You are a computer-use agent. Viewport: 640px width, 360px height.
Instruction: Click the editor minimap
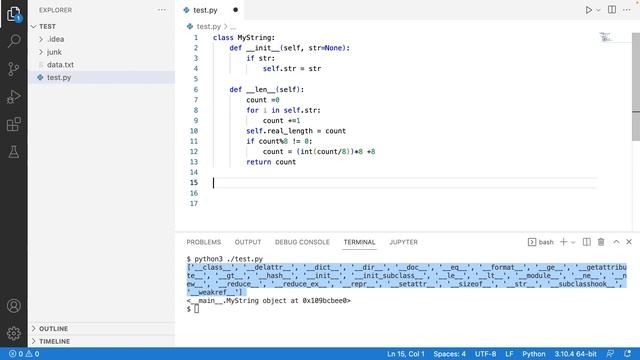(606, 37)
